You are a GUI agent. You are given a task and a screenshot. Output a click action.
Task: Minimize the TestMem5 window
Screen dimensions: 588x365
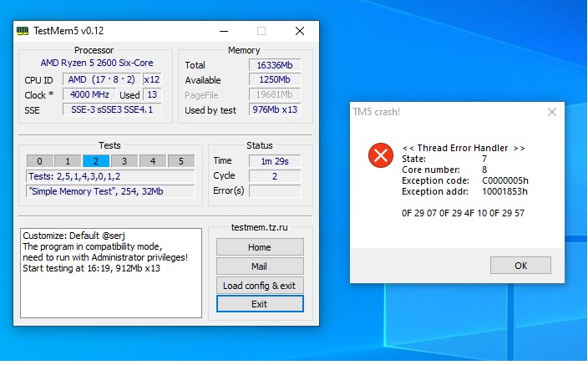224,31
